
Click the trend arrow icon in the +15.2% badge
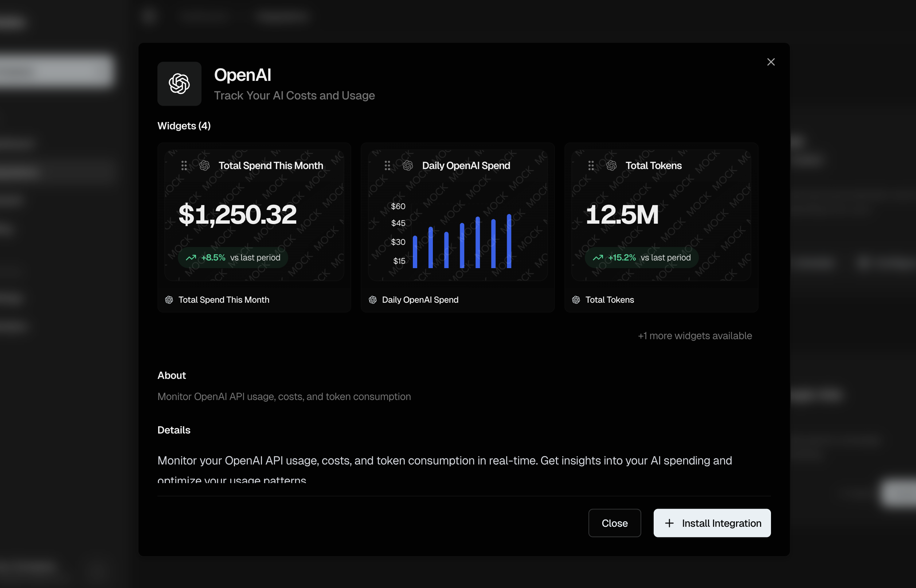coord(598,257)
